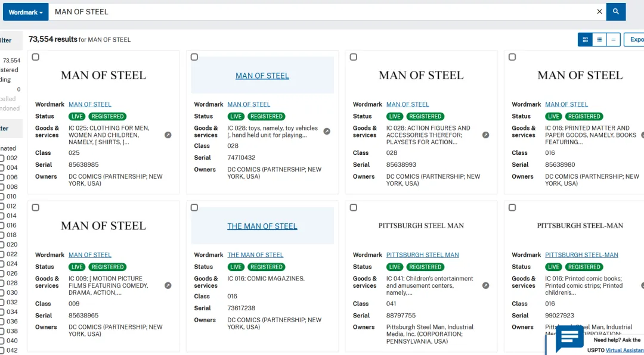Open PITTSBURGH STEEL MAN wordmark link
Image resolution: width=644 pixels, height=355 pixels.
point(423,255)
